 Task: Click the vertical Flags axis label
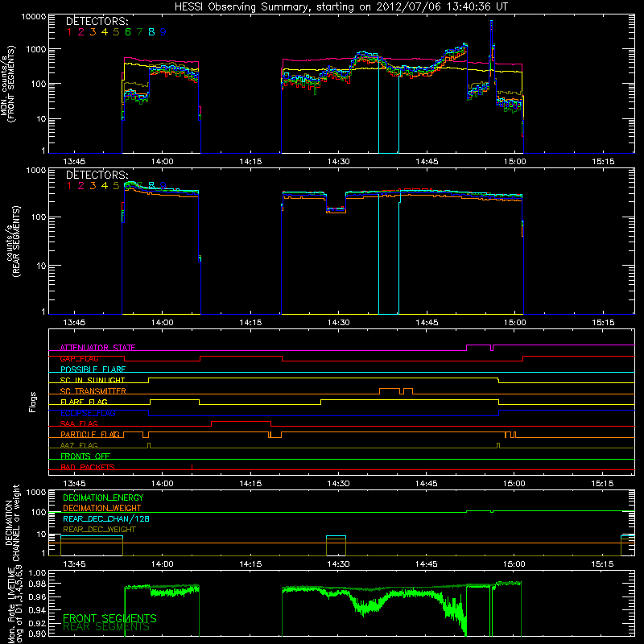click(x=32, y=402)
